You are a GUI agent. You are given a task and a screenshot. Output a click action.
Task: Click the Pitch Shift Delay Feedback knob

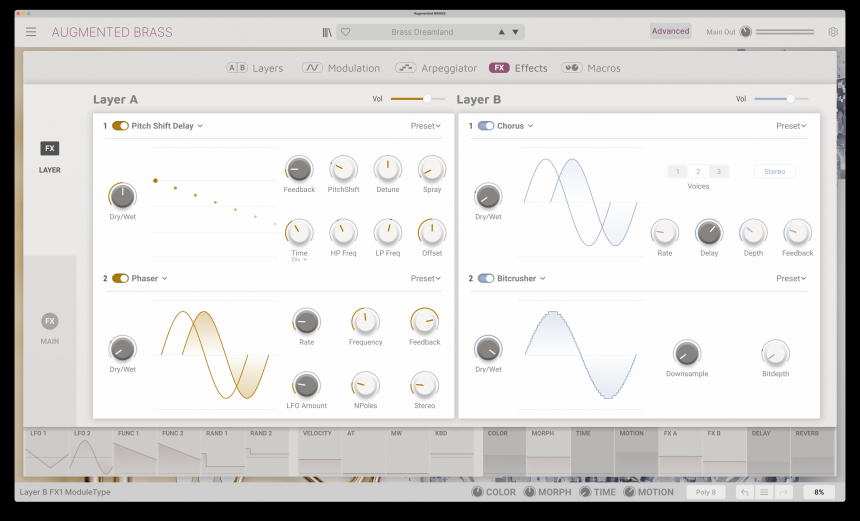point(299,169)
